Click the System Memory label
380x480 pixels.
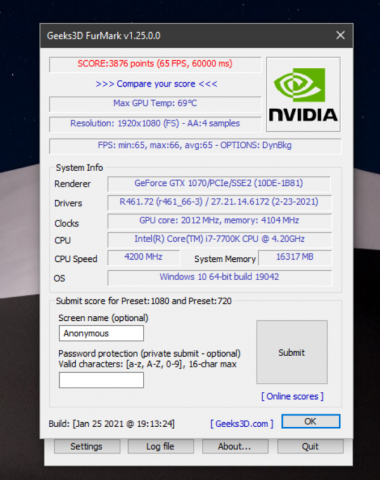(225, 259)
